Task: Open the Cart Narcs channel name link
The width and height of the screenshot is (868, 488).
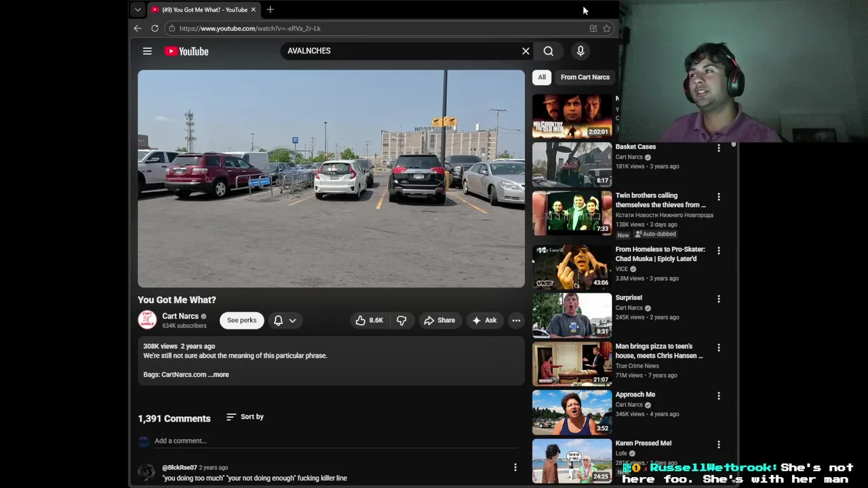Action: click(180, 316)
